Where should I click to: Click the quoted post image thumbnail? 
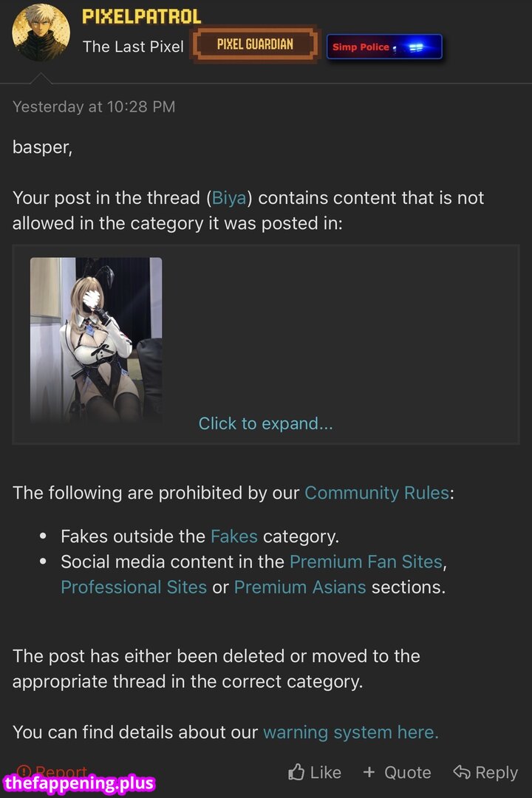96,340
